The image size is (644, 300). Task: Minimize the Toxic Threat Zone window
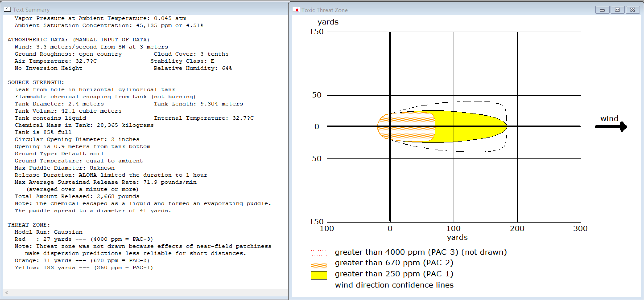click(x=602, y=10)
